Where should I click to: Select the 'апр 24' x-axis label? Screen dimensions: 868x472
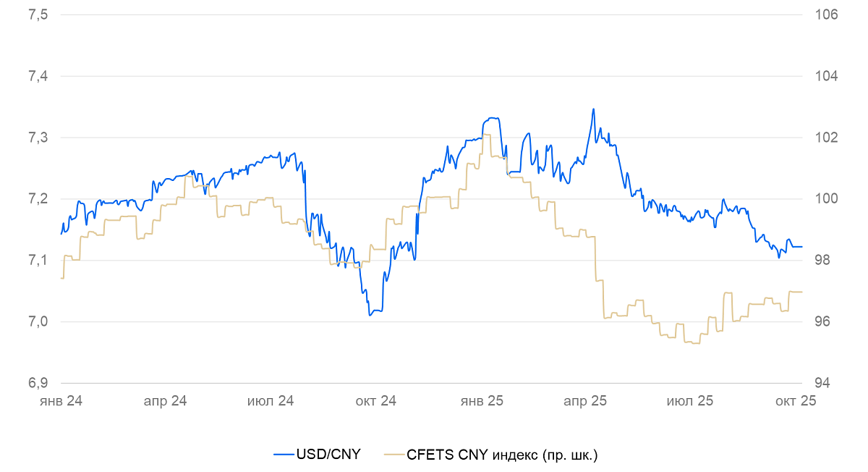point(165,400)
